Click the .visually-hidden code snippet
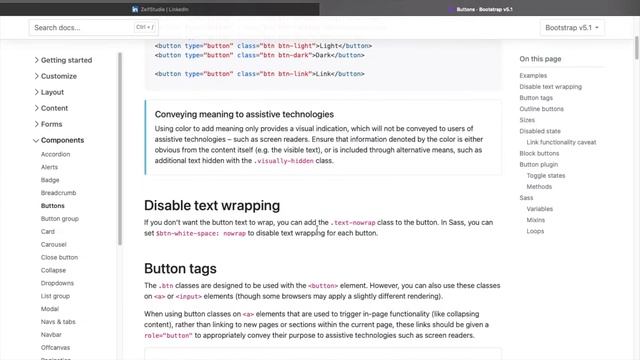The image size is (640, 360). coord(284,161)
